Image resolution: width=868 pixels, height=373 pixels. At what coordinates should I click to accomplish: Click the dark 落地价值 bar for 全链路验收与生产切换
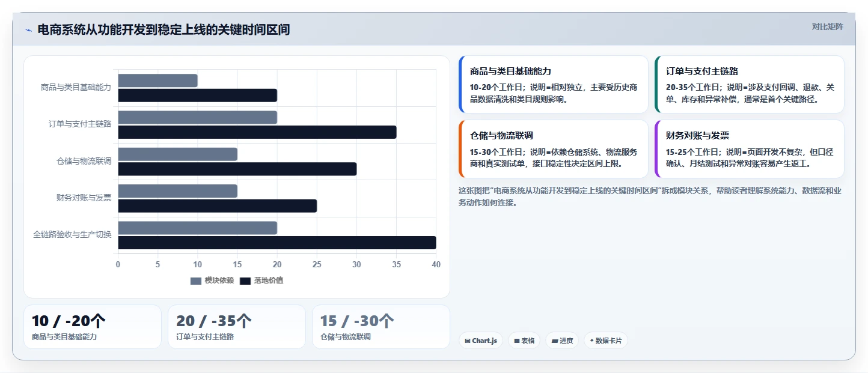[x=277, y=243]
